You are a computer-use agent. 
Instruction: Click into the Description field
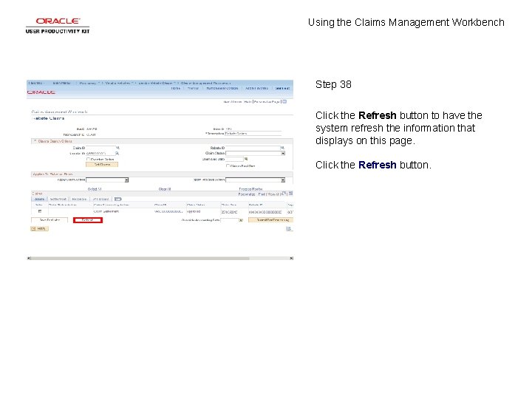click(x=253, y=134)
